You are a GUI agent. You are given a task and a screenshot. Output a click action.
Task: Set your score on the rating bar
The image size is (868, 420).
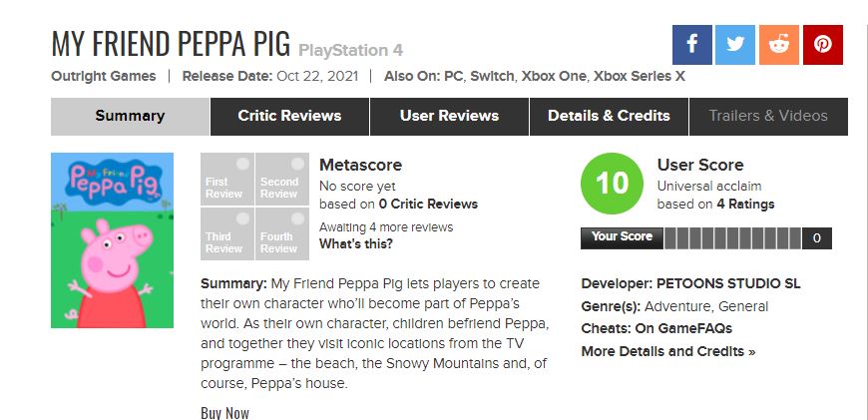coord(733,238)
